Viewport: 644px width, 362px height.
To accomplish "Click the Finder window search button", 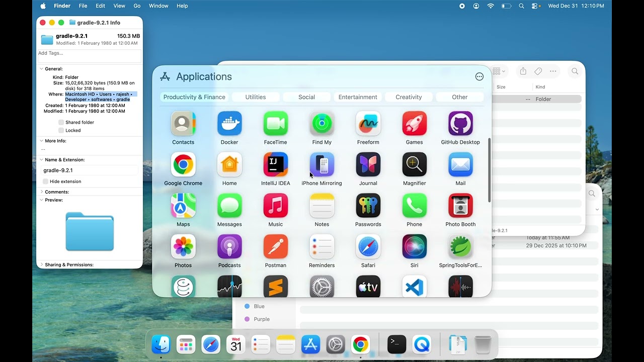I will click(x=575, y=71).
